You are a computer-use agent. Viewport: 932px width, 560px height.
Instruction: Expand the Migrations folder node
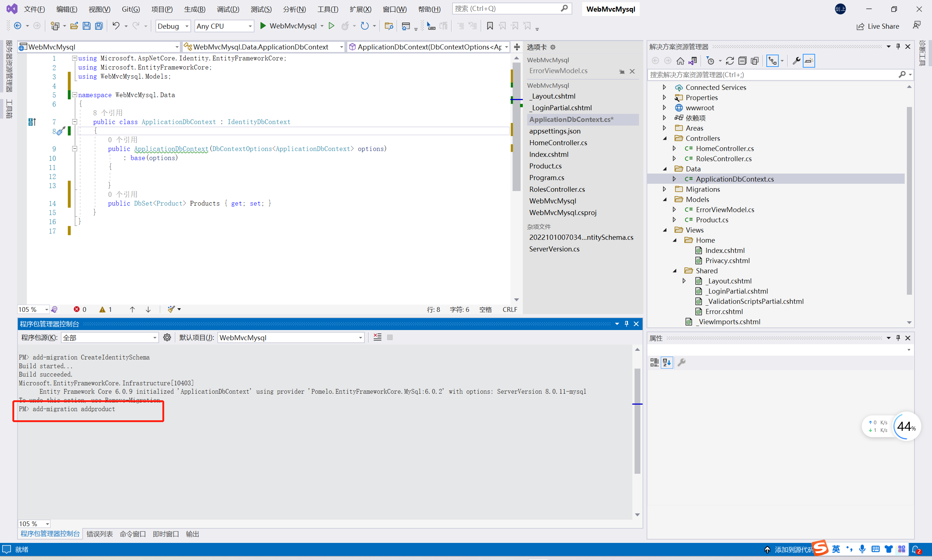(665, 189)
